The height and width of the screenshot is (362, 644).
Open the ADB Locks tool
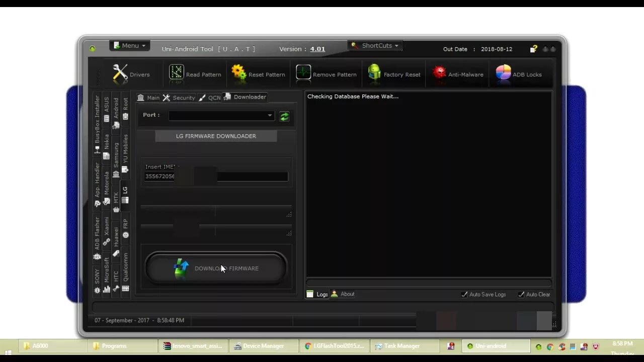(519, 74)
